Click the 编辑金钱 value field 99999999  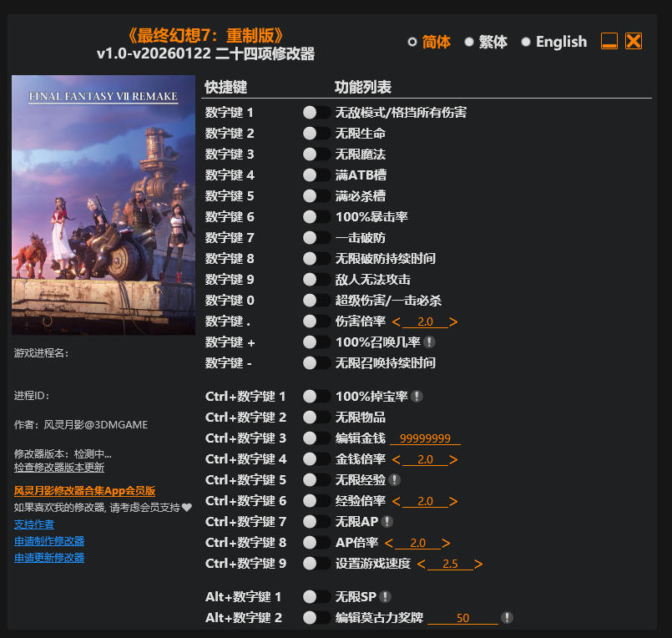point(425,438)
